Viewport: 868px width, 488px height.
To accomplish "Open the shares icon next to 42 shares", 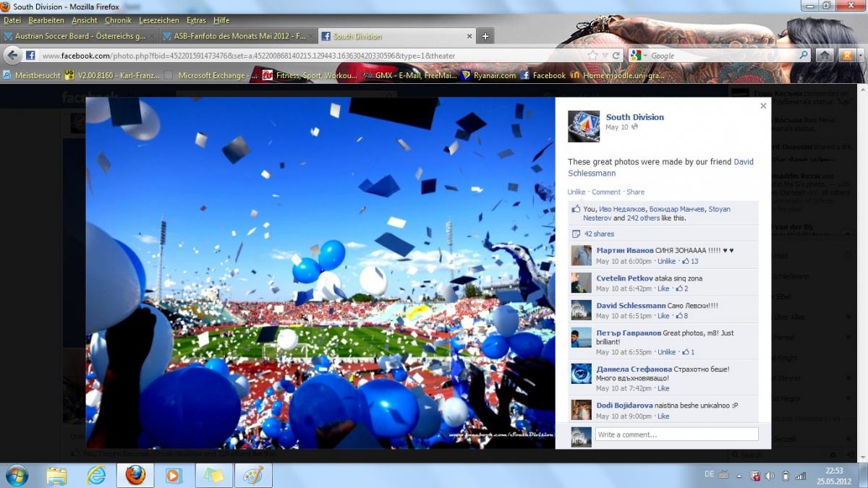I will [576, 234].
